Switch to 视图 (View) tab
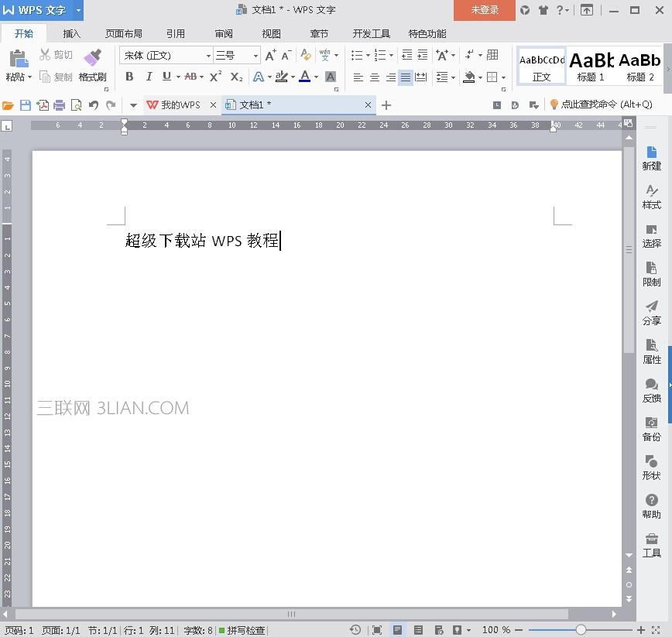This screenshot has width=672, height=637. point(271,33)
